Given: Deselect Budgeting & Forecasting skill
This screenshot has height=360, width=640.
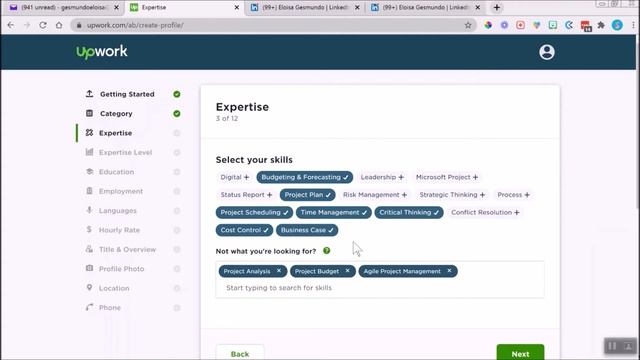Looking at the screenshot, I should click(x=304, y=177).
